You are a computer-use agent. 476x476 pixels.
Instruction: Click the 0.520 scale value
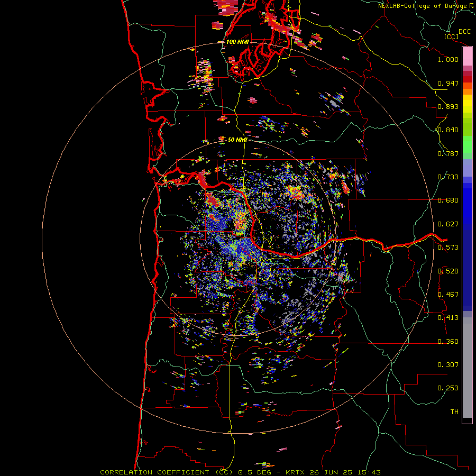tap(448, 271)
